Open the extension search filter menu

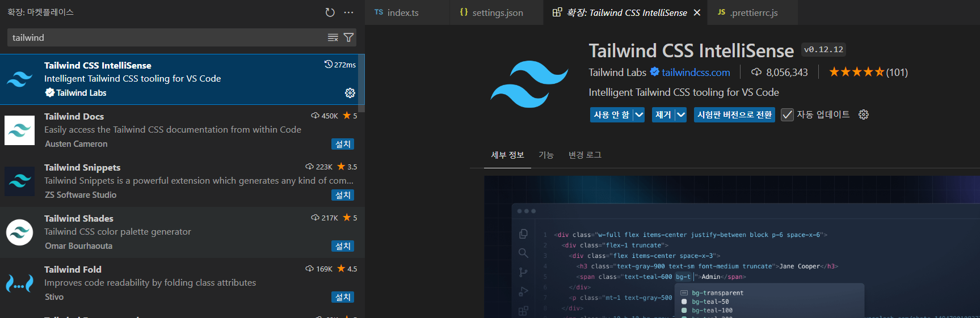349,37
